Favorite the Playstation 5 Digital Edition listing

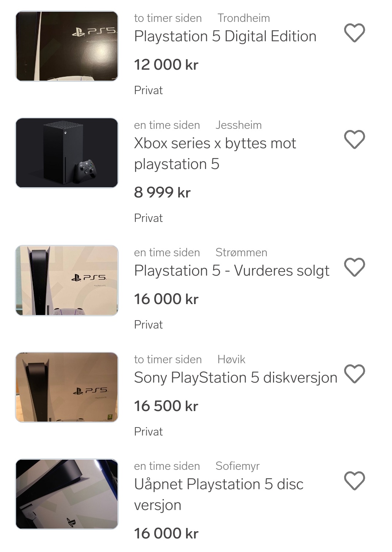pyautogui.click(x=354, y=33)
